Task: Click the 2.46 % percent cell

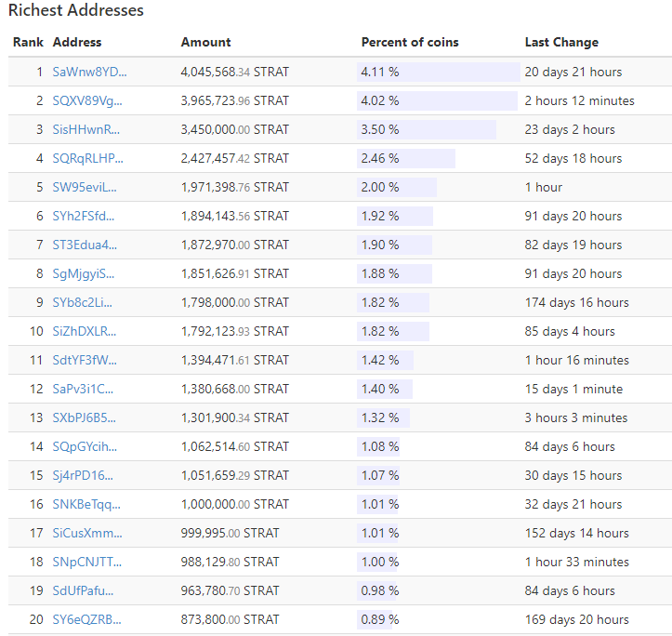Action: coord(406,158)
